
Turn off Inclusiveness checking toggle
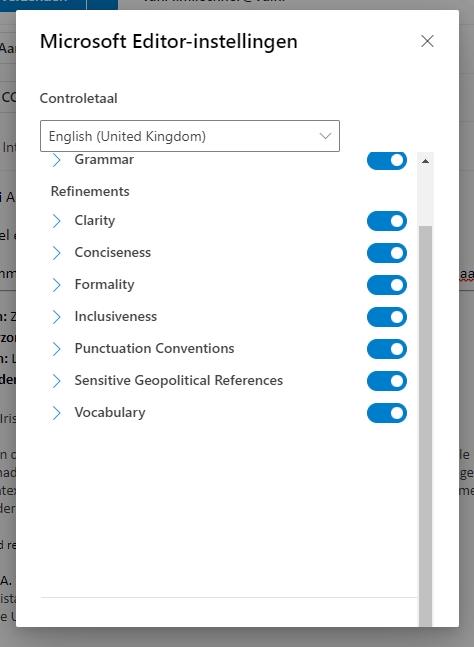tap(387, 317)
